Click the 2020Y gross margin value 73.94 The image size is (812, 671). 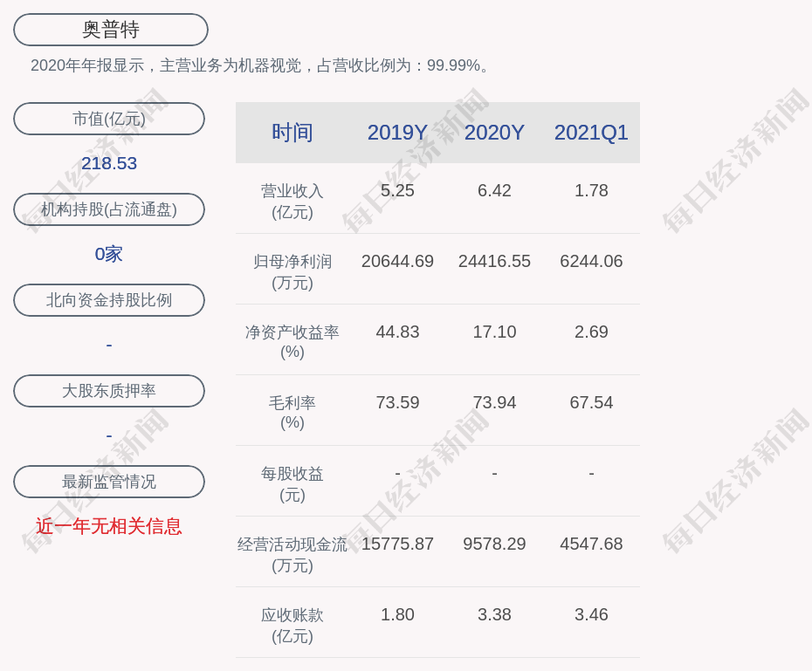click(494, 402)
